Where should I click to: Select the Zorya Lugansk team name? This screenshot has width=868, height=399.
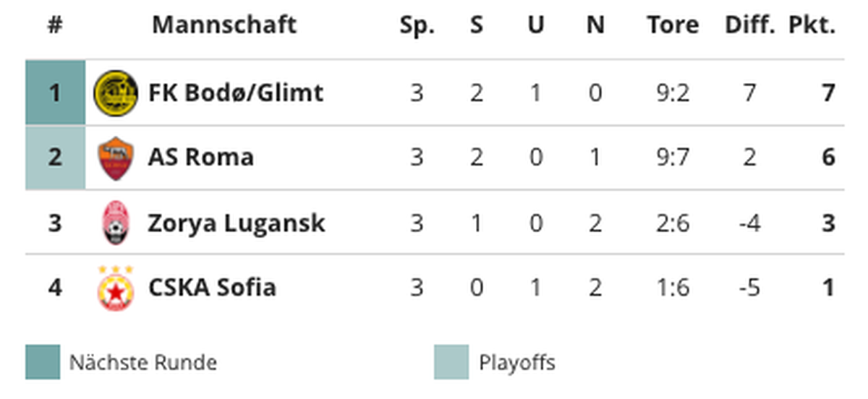[x=237, y=223]
